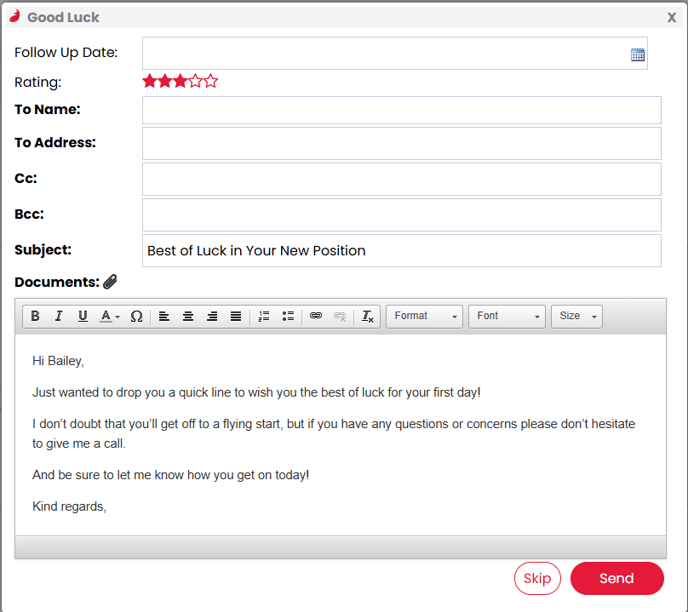Open the Size dropdown

point(577,316)
